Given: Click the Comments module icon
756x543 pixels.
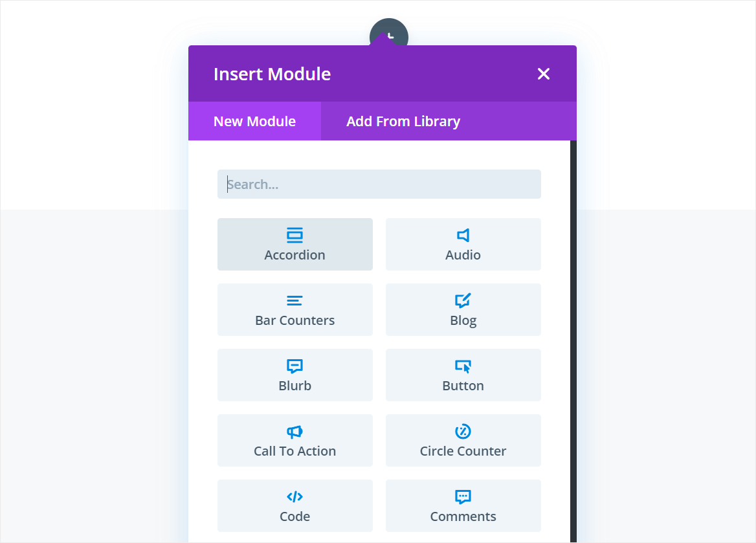Looking at the screenshot, I should pyautogui.click(x=463, y=496).
